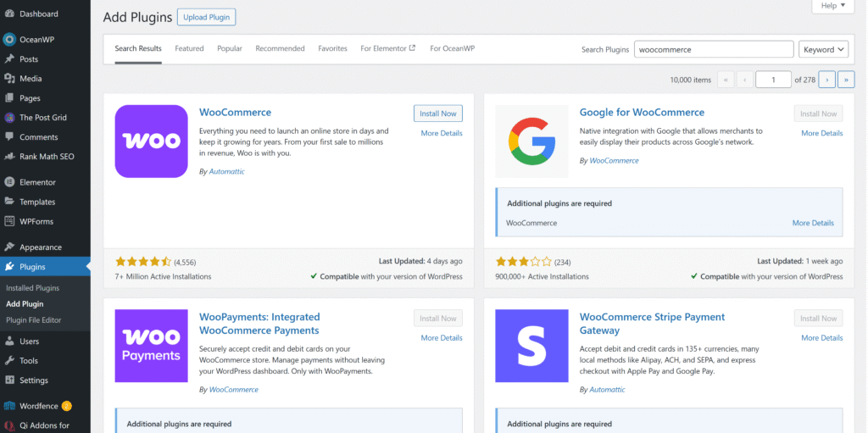Click '7+ Million Active Installations' text

tap(163, 276)
